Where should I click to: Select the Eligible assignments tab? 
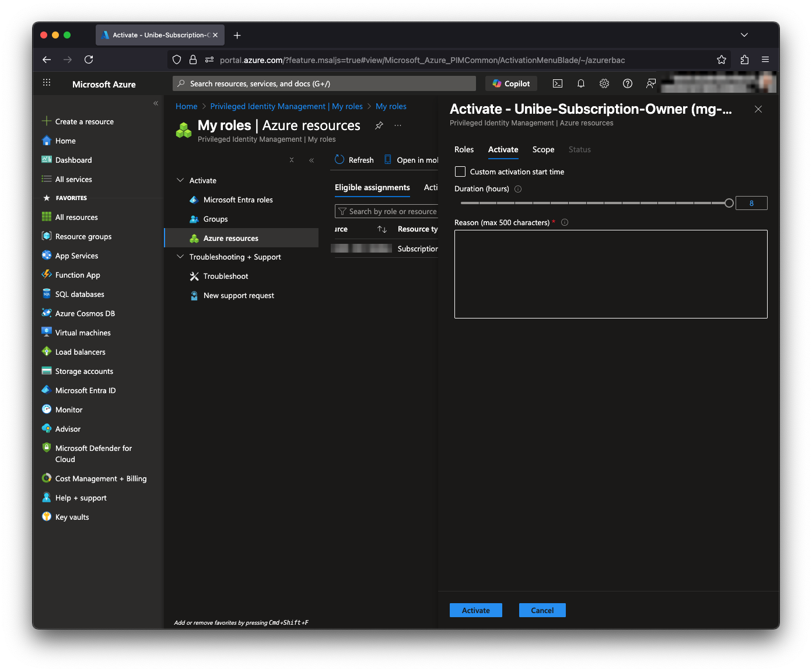[x=372, y=187]
